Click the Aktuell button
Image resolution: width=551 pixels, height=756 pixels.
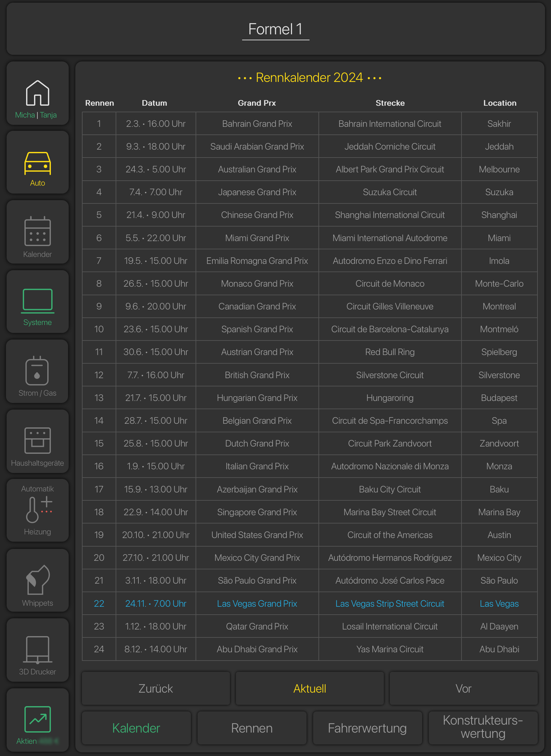point(310,688)
